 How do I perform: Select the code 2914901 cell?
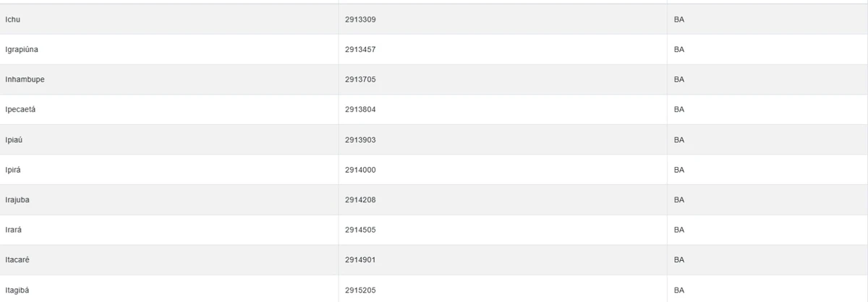click(360, 260)
